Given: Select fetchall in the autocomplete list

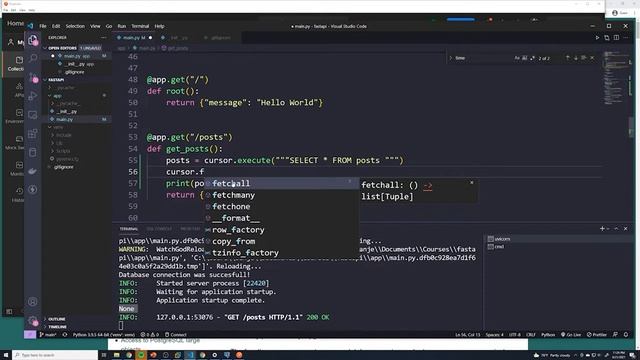Looking at the screenshot, I should point(282,183).
